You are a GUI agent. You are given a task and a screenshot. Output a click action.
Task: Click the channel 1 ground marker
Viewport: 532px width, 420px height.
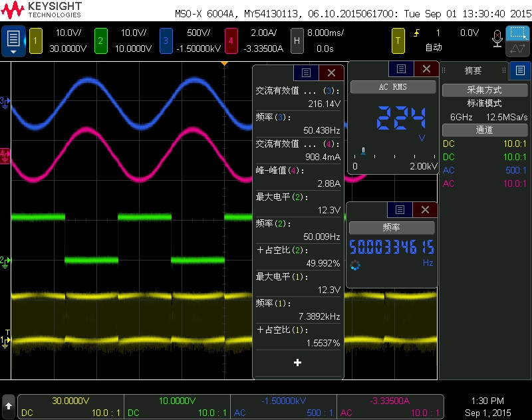pos(5,340)
